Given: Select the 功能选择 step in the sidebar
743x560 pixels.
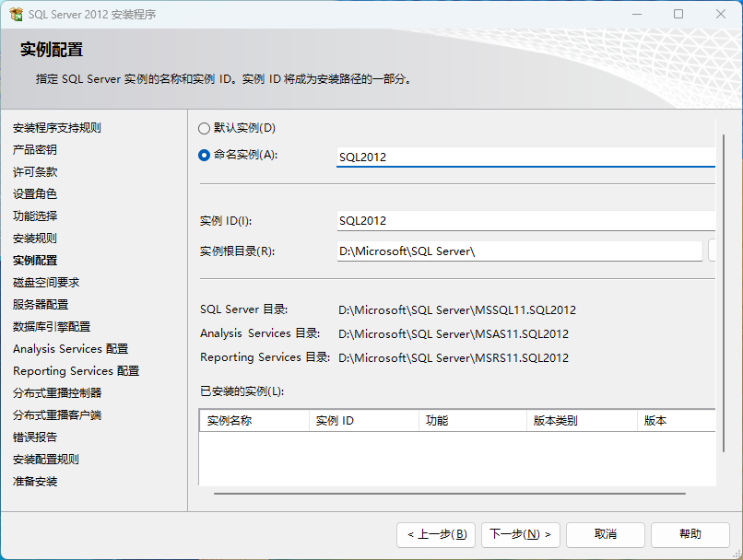Looking at the screenshot, I should click(x=35, y=216).
